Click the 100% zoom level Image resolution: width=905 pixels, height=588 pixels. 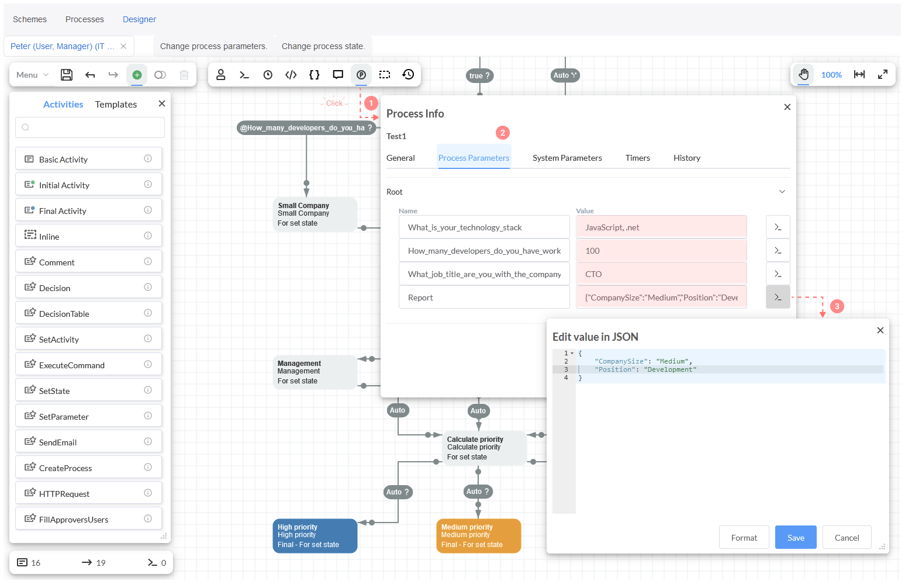(x=831, y=75)
